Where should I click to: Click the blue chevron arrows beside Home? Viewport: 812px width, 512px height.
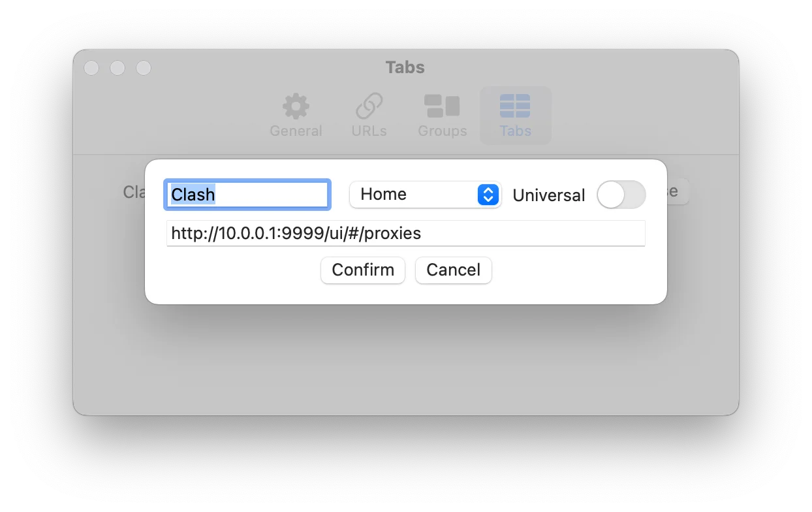click(x=488, y=195)
